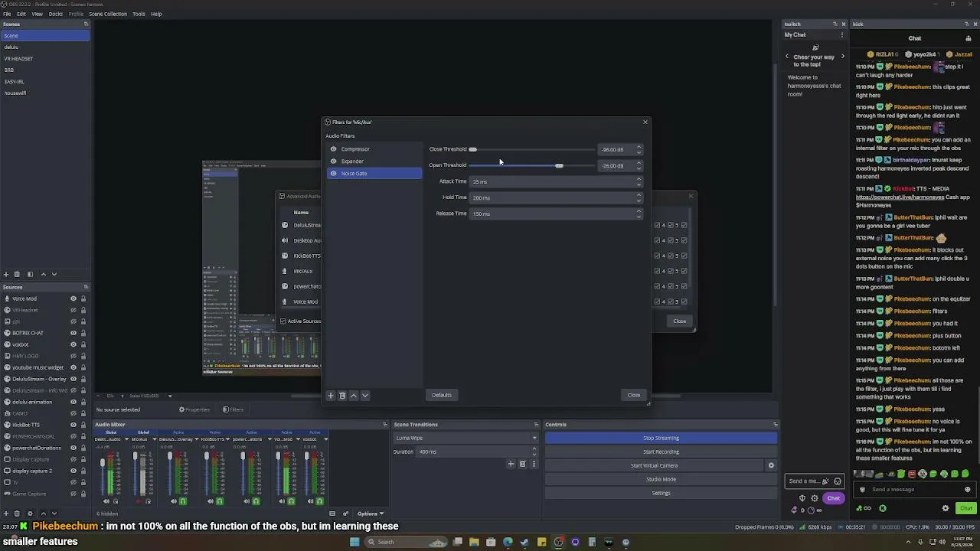Open Twitch chat settings gear
Image resolution: width=980 pixels, height=551 pixels.
(x=815, y=498)
